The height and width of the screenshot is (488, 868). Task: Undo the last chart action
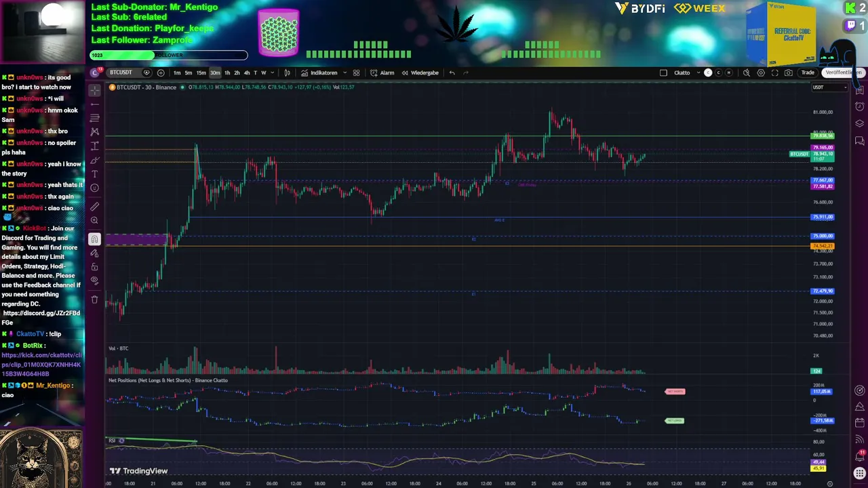coord(452,73)
